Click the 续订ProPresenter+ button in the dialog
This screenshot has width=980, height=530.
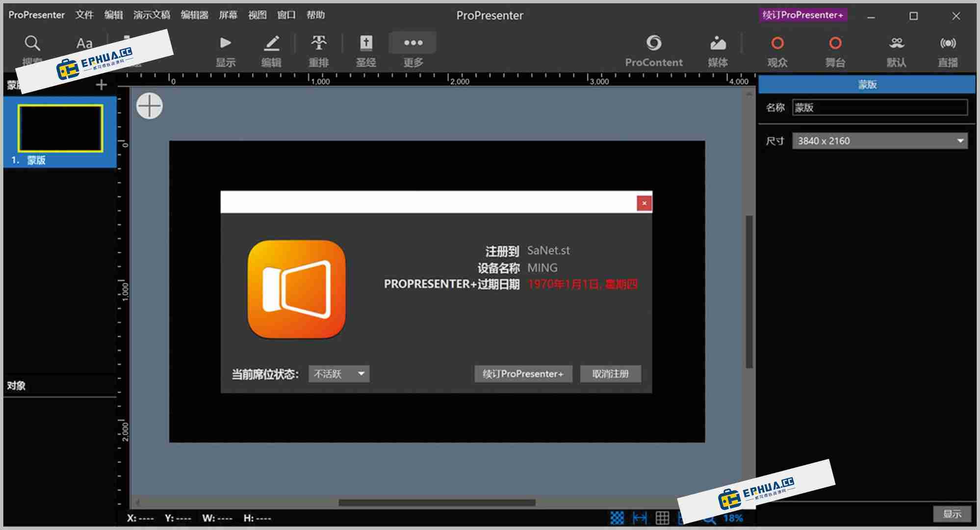(x=523, y=374)
